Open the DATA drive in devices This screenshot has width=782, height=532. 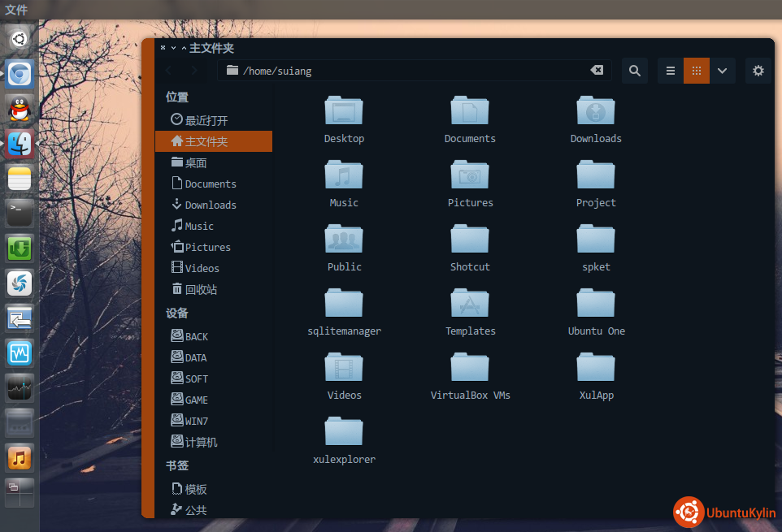[x=195, y=357]
